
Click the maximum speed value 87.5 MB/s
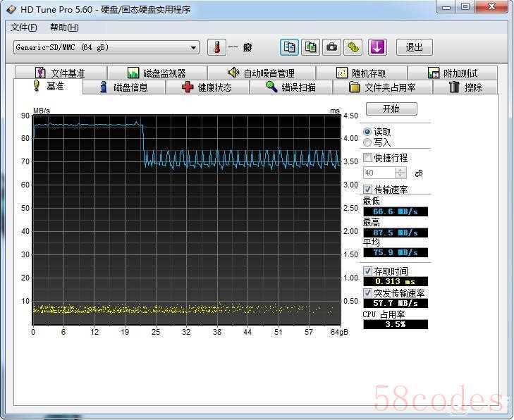coord(396,233)
